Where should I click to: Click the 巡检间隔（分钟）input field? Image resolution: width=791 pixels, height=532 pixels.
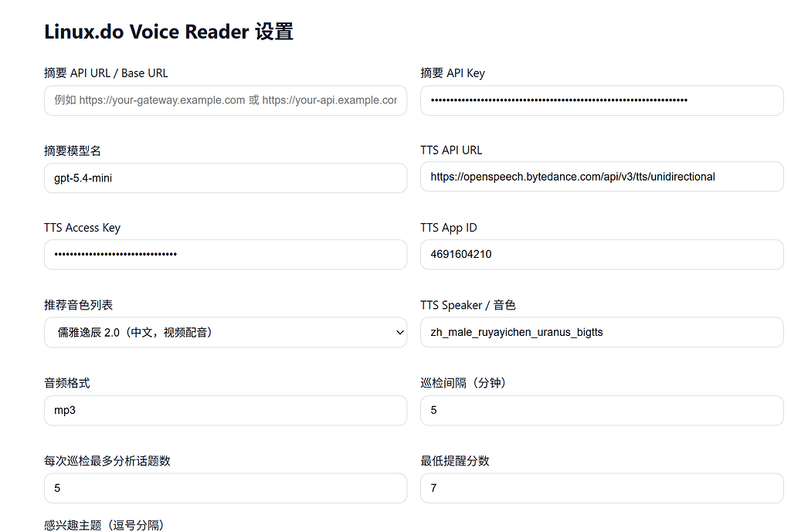pos(602,411)
